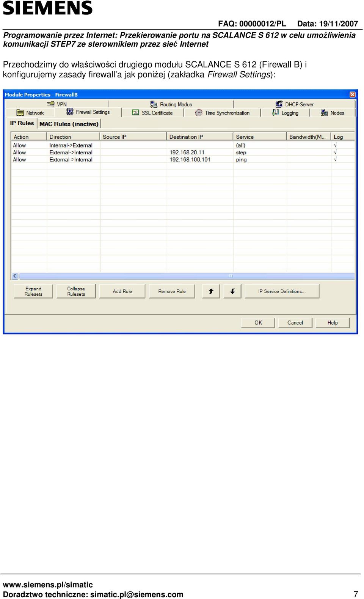The height and width of the screenshot is (599, 364).
Task: Open the DHCP-Server tab
Action: tap(295, 104)
